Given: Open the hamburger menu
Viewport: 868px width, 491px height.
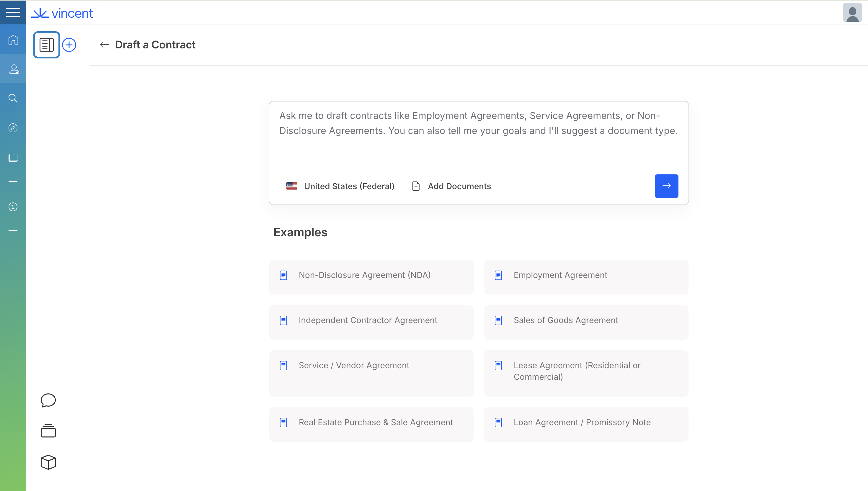Looking at the screenshot, I should [13, 12].
